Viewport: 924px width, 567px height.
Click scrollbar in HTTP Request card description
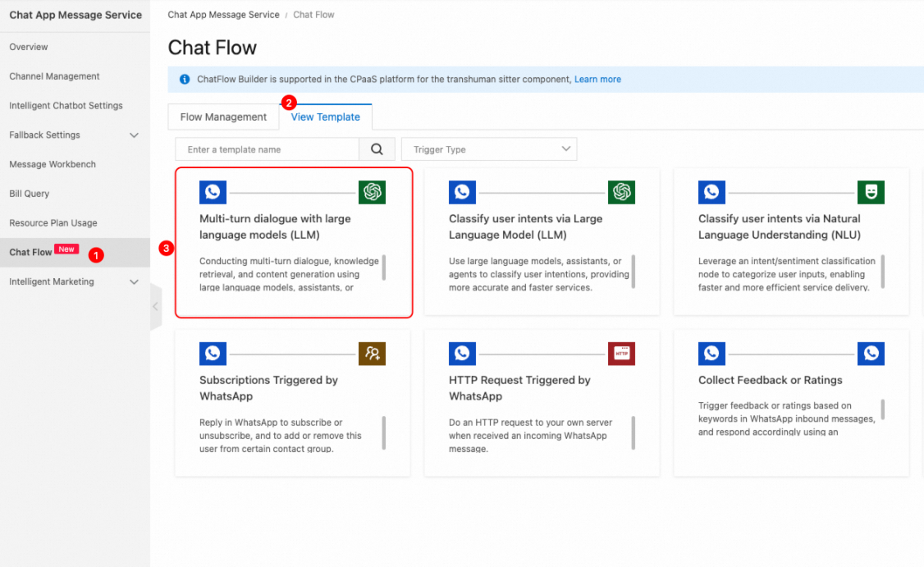(634, 433)
